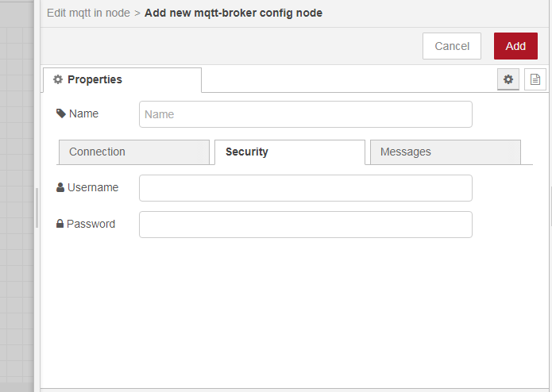Screen dimensions: 552x392
Task: Click into the Username input box
Action: [x=305, y=188]
